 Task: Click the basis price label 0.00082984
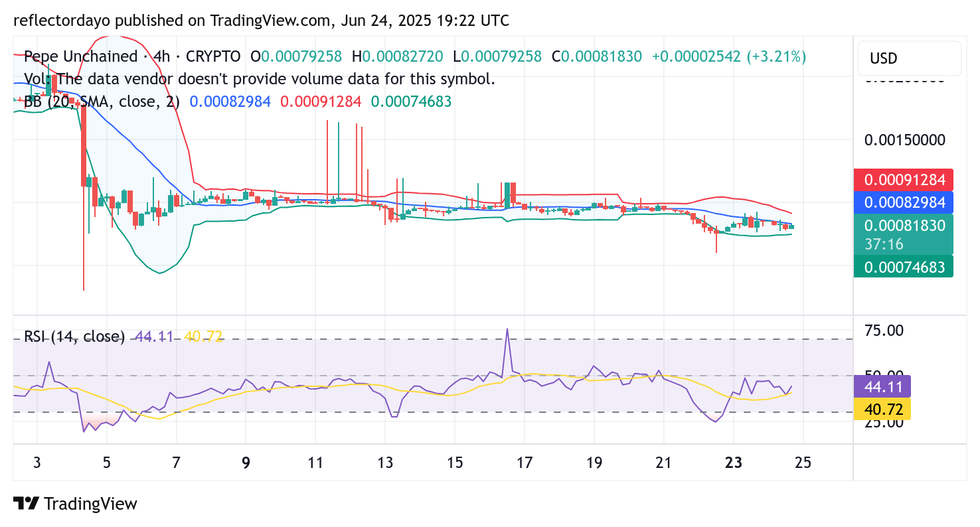pos(904,201)
